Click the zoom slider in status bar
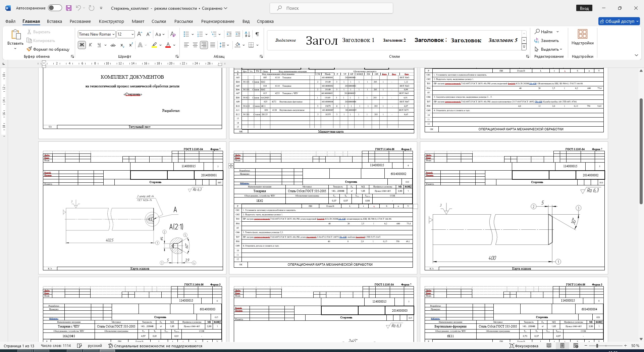Viewport: 644px width, 352px height. 597,346
